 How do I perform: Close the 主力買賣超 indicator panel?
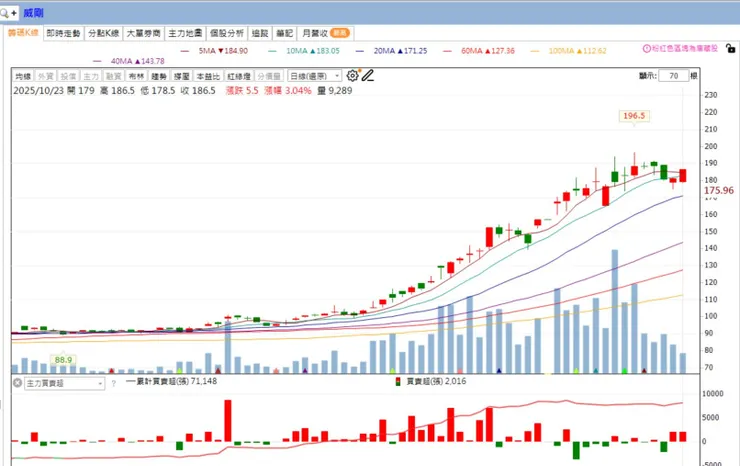coord(17,383)
